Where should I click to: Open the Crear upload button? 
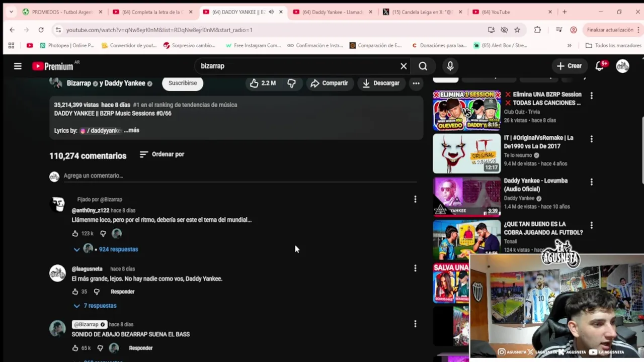[x=569, y=66]
